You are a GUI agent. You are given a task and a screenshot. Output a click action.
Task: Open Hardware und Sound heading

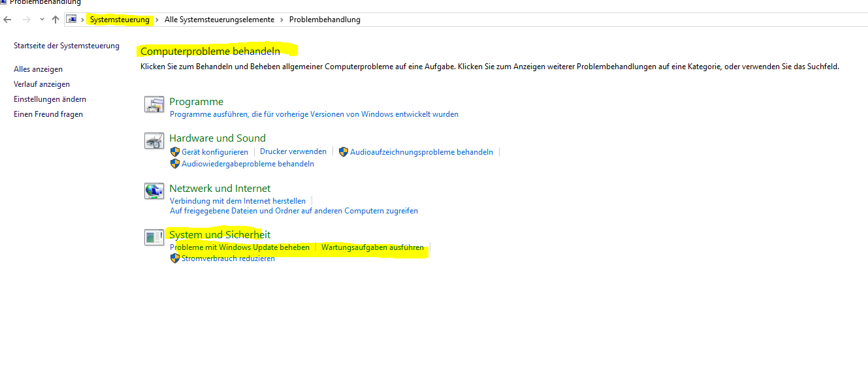pos(217,138)
